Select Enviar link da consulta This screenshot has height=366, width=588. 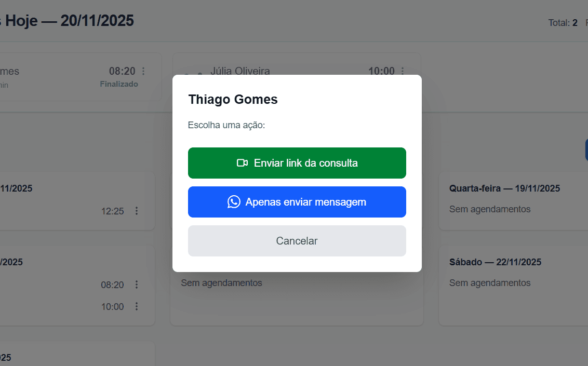coord(297,162)
